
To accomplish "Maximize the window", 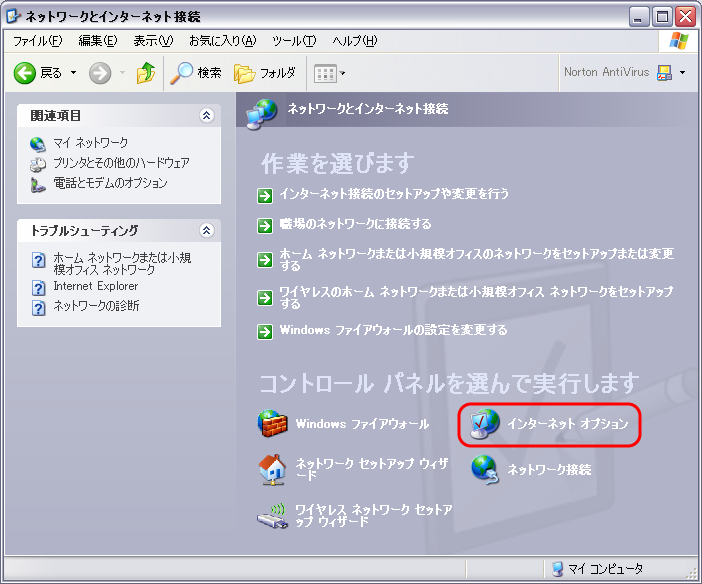I will click(x=662, y=17).
